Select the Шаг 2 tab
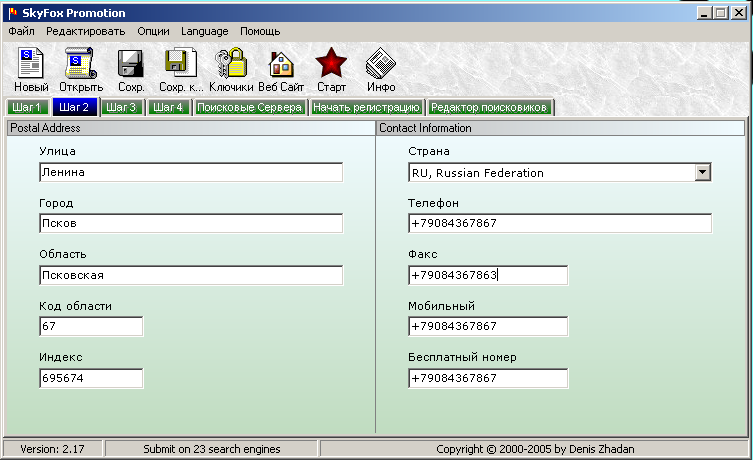 pos(74,107)
